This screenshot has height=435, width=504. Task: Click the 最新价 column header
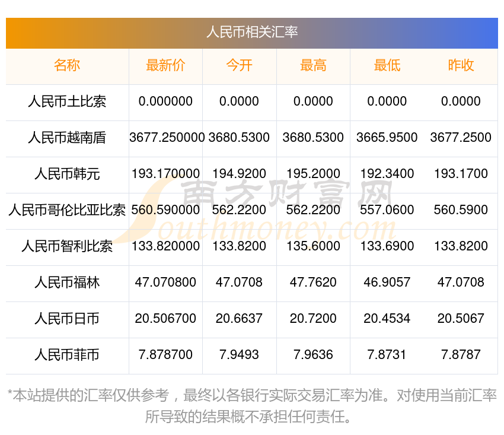(165, 65)
